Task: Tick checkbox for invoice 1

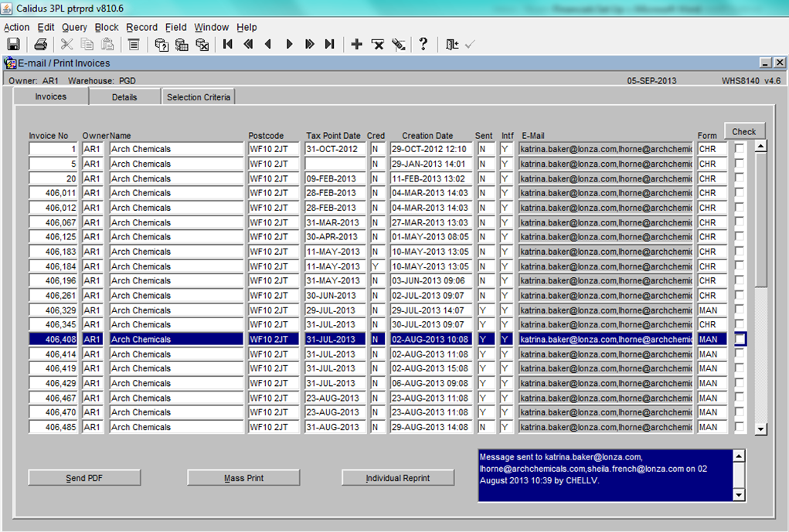Action: pyautogui.click(x=740, y=148)
